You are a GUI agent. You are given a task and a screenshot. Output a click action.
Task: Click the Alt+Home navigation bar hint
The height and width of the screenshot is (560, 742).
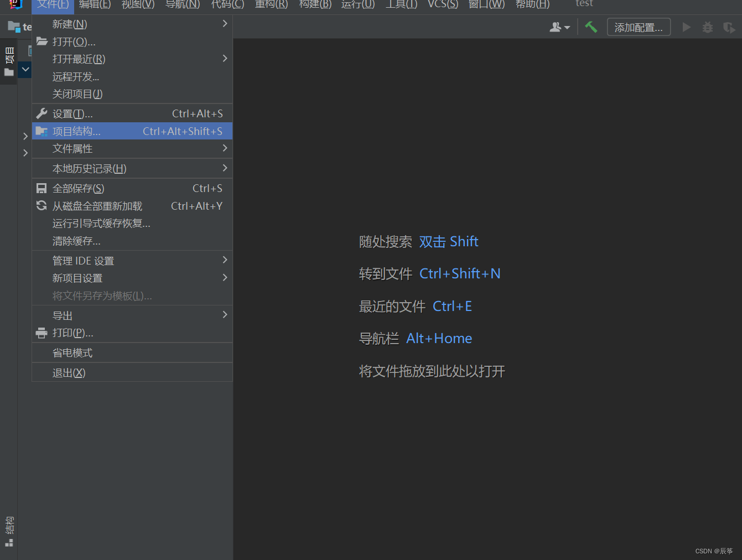pyautogui.click(x=439, y=338)
